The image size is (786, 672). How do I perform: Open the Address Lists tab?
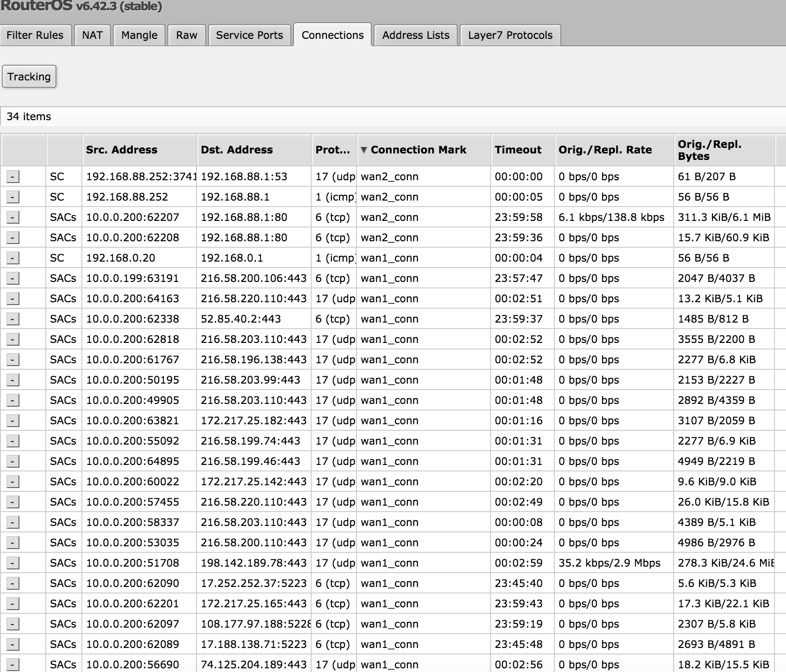click(x=415, y=35)
